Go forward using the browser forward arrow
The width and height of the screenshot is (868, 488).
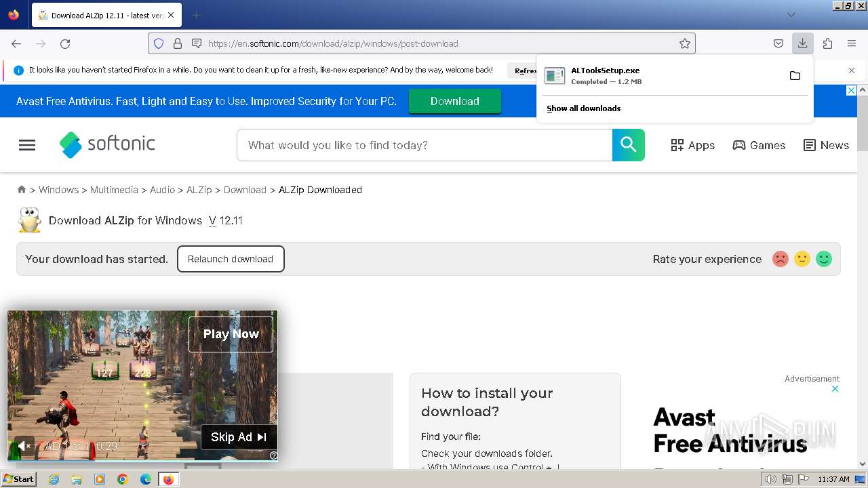[41, 43]
